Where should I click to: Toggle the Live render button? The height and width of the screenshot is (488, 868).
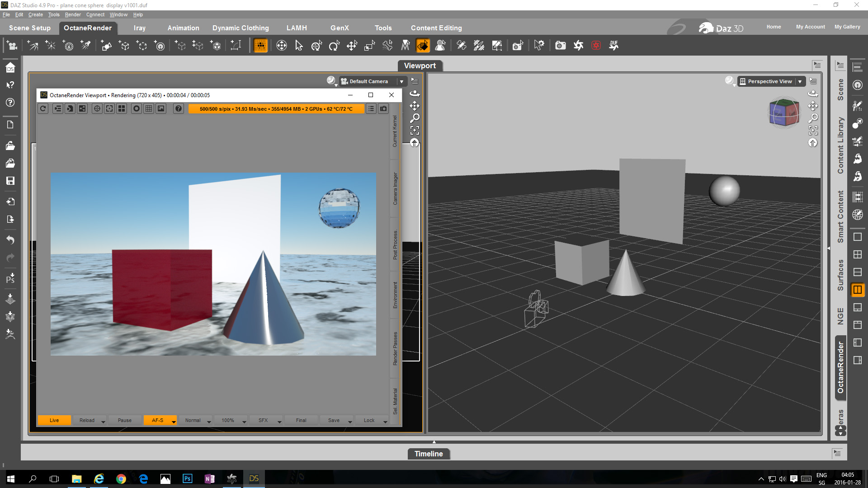(x=54, y=420)
